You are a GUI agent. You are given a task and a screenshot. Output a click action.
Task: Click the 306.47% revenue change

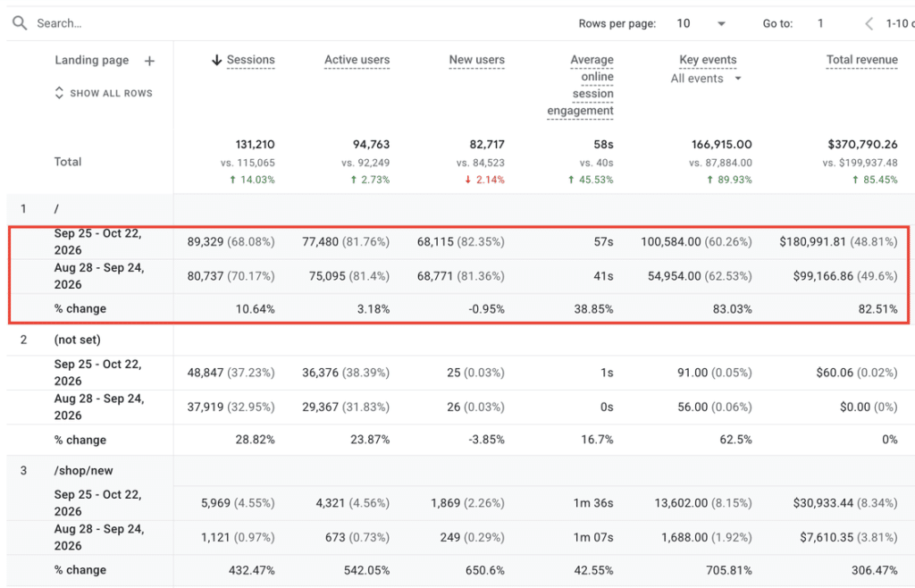click(874, 570)
